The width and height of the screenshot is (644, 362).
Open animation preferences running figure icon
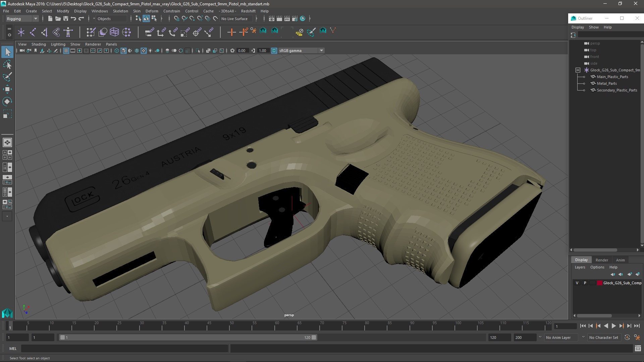pyautogui.click(x=637, y=338)
